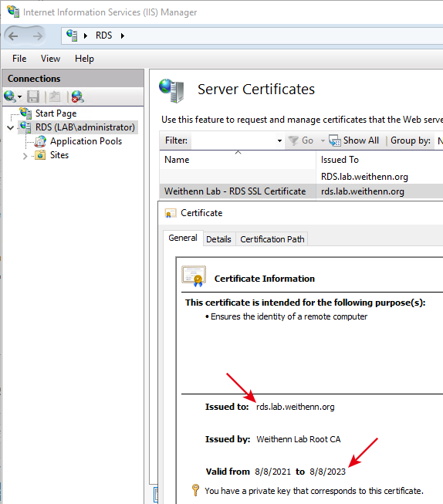Click the 8/8/2023 expiry date
This screenshot has width=443, height=504.
pos(327,472)
